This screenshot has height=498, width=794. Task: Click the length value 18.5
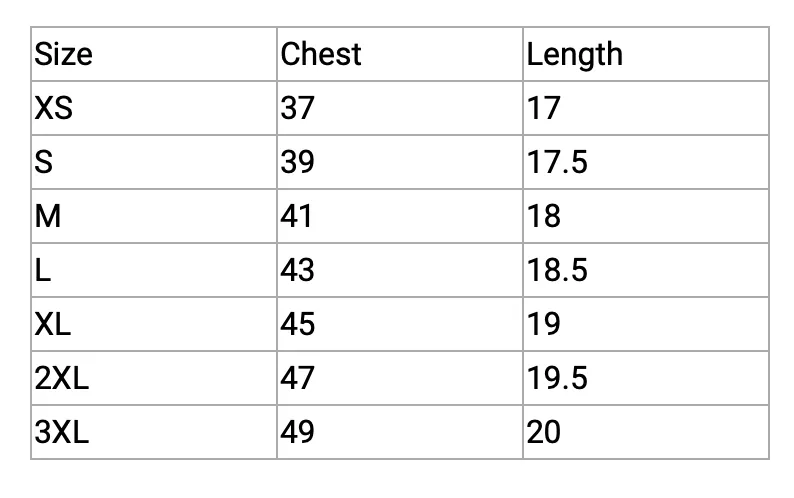pos(557,270)
